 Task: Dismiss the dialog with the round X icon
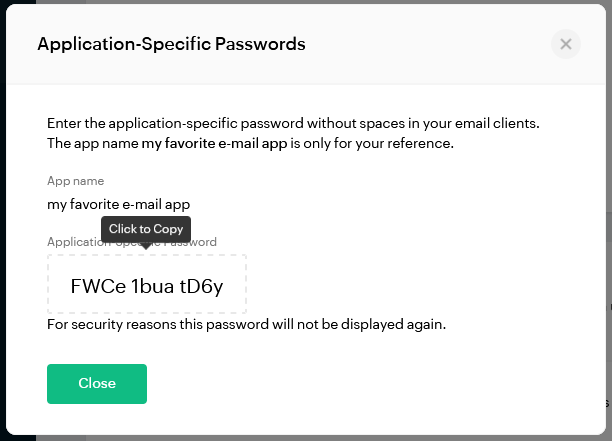point(565,44)
